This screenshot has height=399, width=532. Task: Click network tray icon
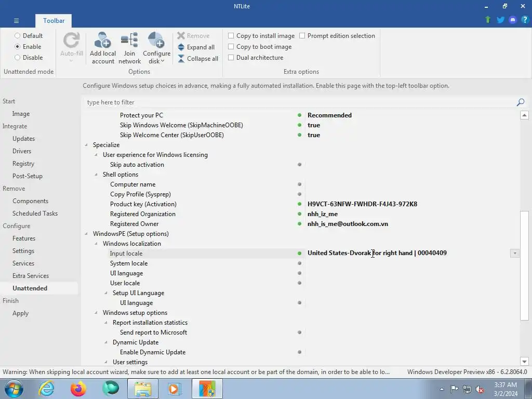click(467, 389)
